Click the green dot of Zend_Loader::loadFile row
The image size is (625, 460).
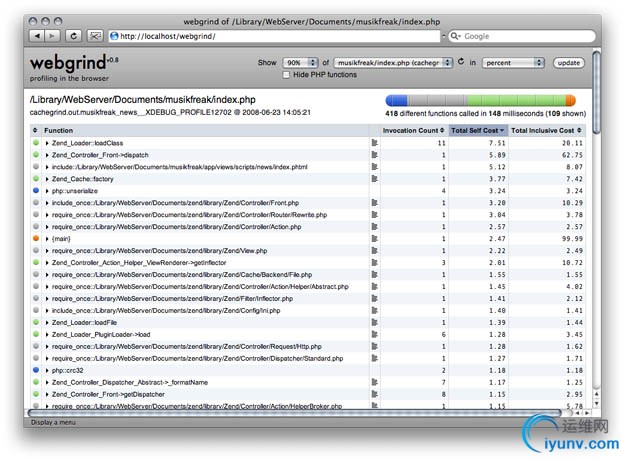click(x=36, y=322)
